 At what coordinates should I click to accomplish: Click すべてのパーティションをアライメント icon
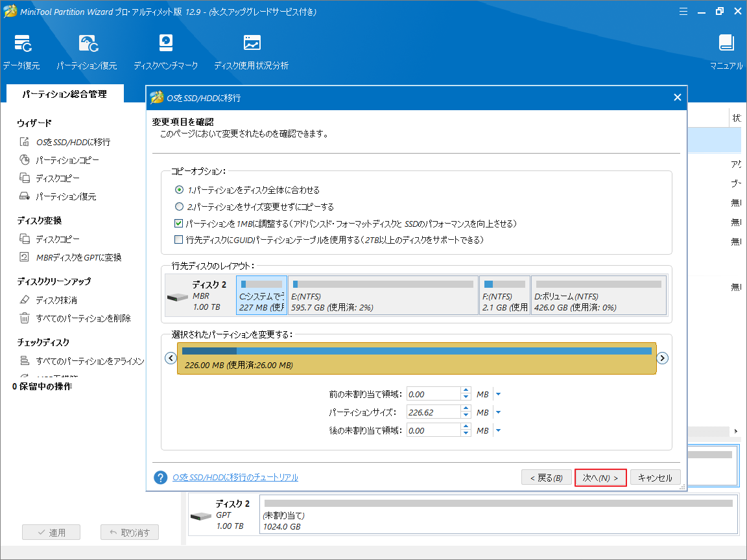tap(24, 360)
